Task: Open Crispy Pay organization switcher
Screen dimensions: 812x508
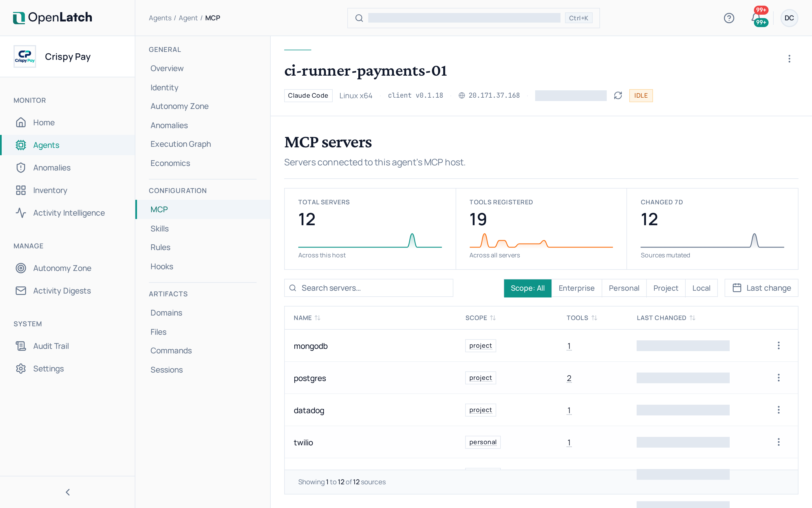Action: point(67,56)
